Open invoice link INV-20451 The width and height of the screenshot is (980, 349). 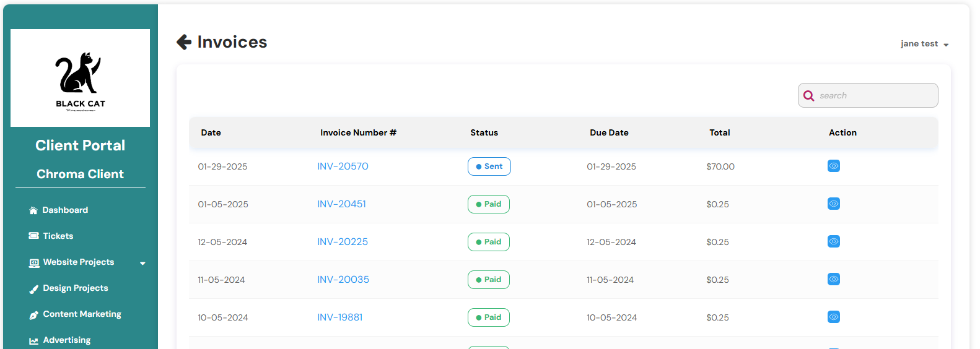click(341, 204)
